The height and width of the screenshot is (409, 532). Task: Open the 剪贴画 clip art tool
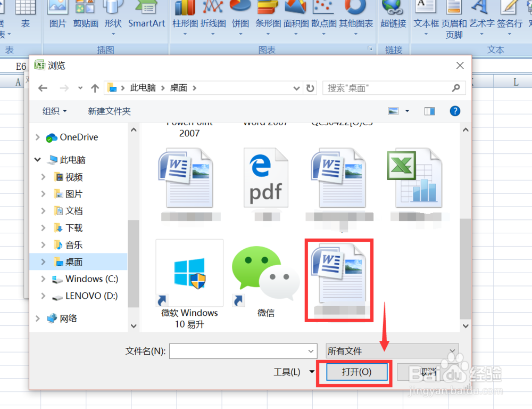[86, 14]
